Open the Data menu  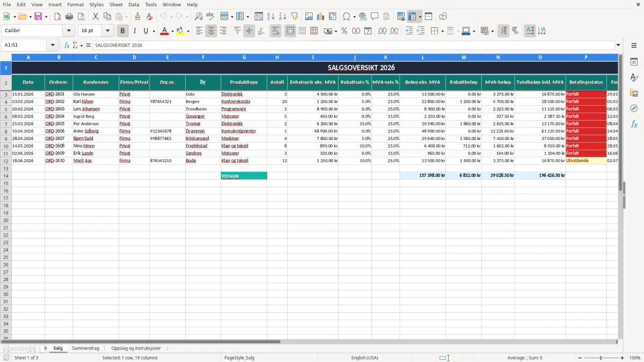134,4
